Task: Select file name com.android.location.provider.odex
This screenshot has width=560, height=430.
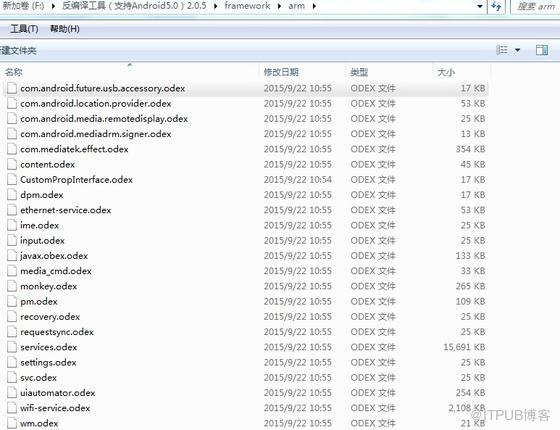Action: click(96, 104)
